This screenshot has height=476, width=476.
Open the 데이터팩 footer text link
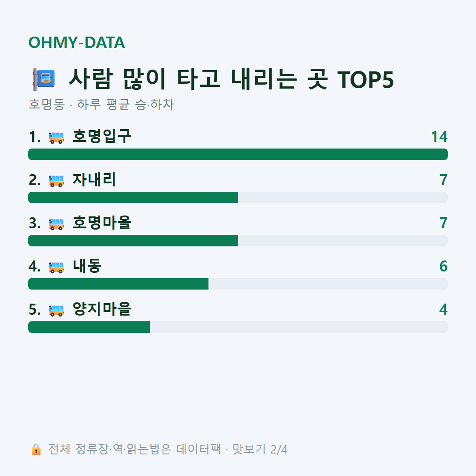point(198,449)
